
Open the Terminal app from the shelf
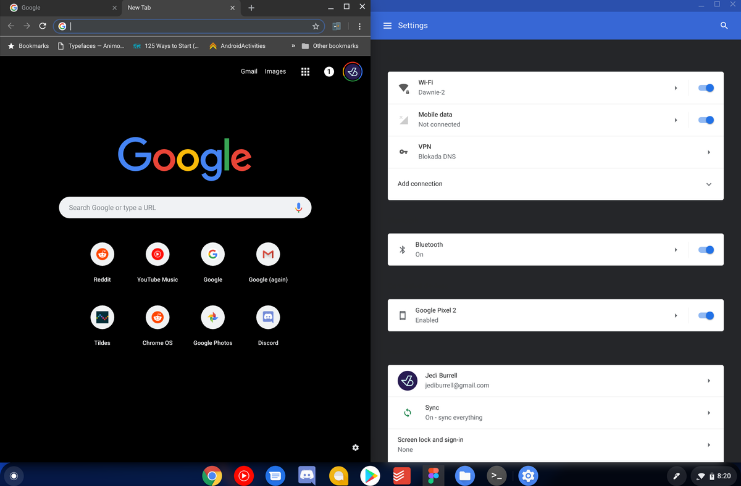point(496,476)
